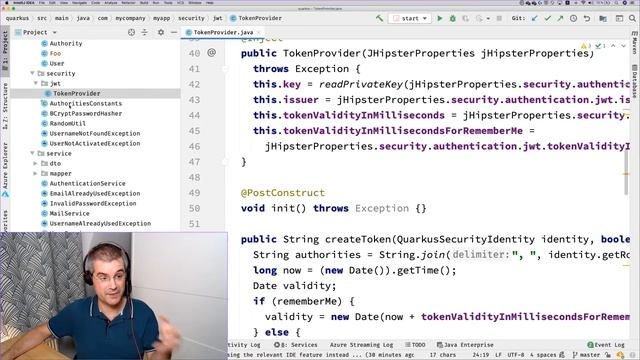Collapse all nodes in the Project panel

coord(144,32)
